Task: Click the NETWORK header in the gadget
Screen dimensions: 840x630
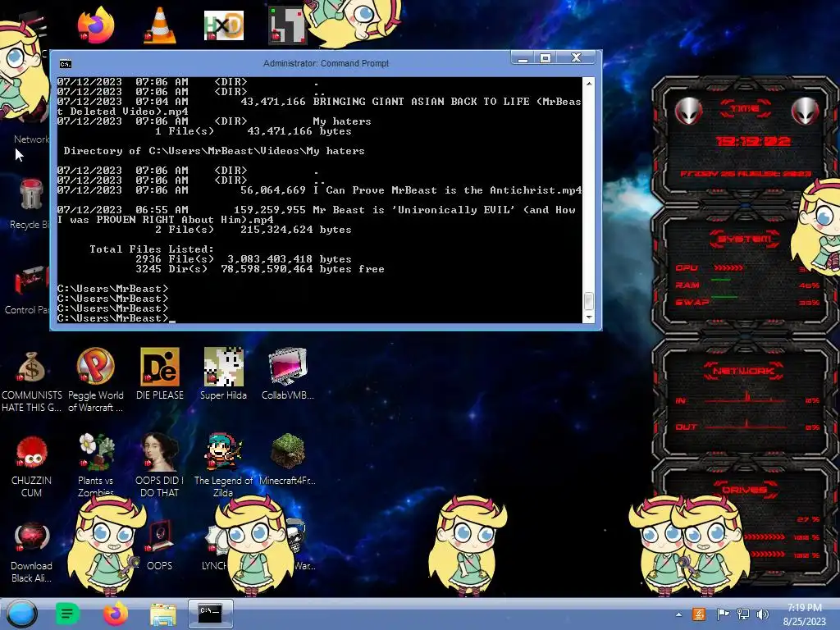Action: [x=744, y=371]
